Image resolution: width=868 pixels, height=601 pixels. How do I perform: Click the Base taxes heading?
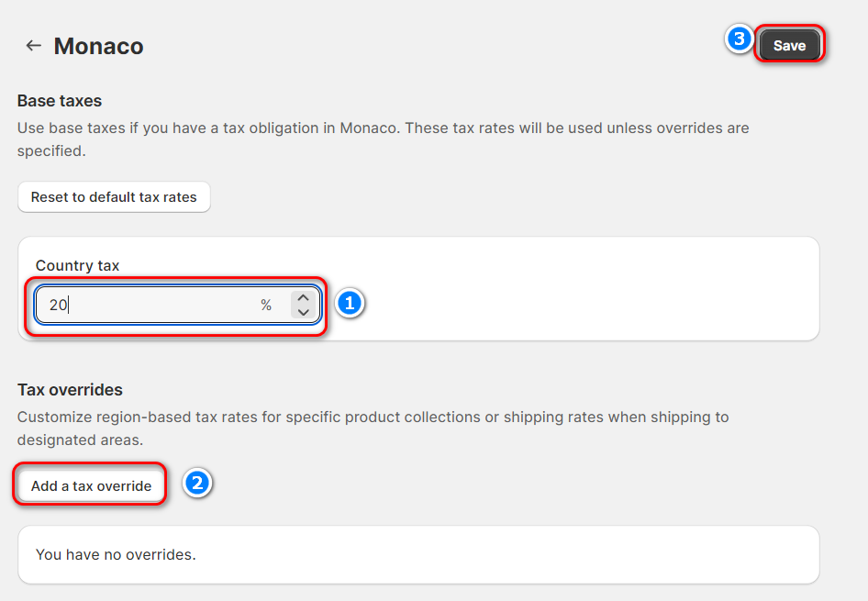(x=60, y=101)
